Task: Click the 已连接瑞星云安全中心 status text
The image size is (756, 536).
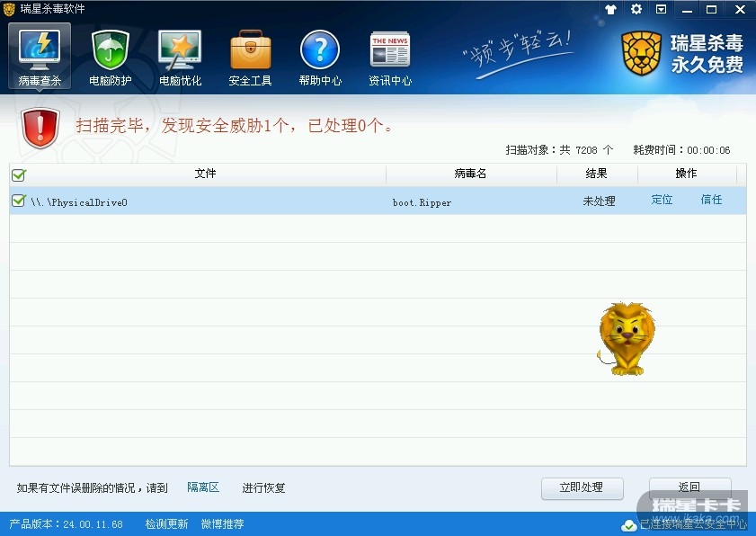Action: pos(693,525)
